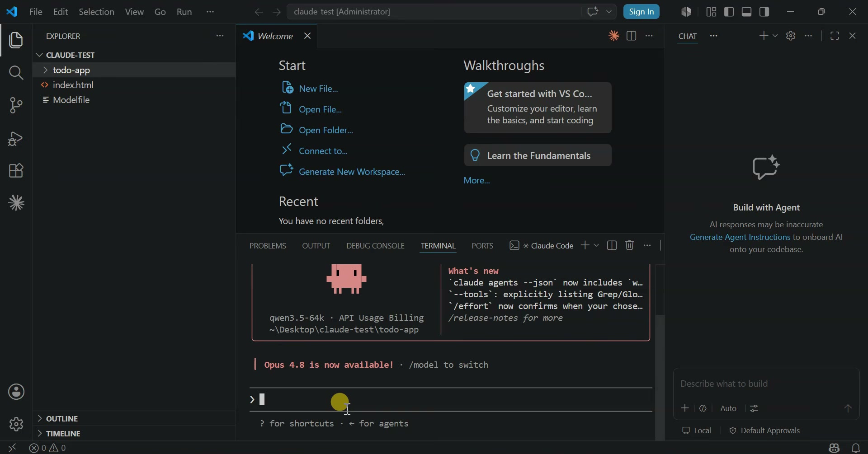Customize layout from title bar
868x454 pixels.
coord(711,12)
